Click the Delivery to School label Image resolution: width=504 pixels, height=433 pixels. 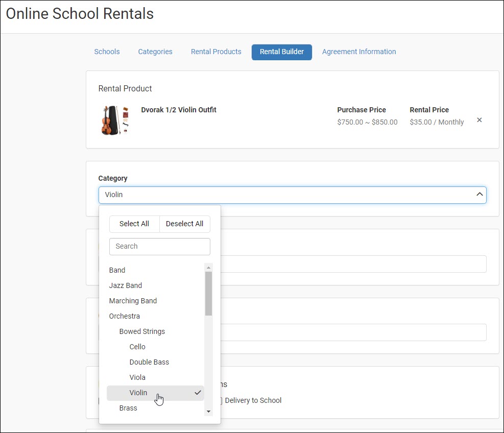pyautogui.click(x=253, y=400)
